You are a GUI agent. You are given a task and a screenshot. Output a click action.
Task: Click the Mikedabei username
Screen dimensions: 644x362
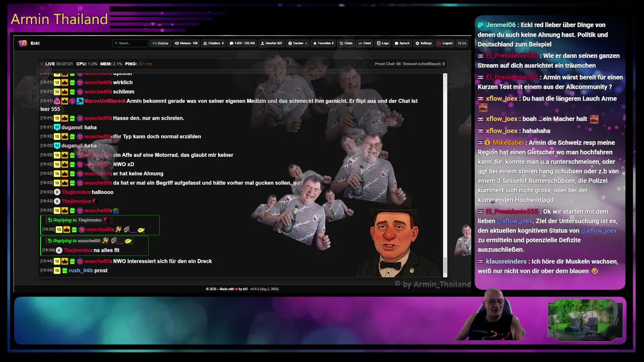(508, 143)
